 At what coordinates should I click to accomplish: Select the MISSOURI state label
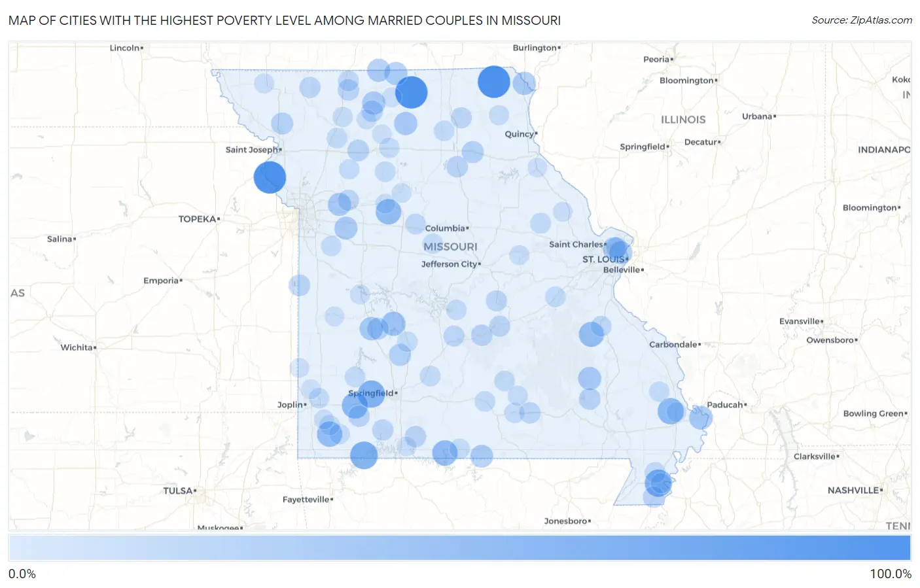(450, 247)
